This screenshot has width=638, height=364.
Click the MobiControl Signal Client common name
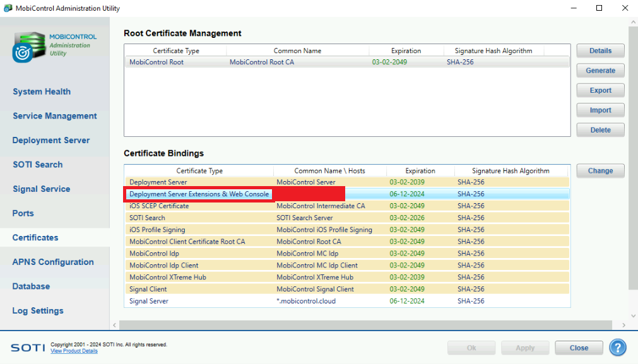pyautogui.click(x=315, y=290)
